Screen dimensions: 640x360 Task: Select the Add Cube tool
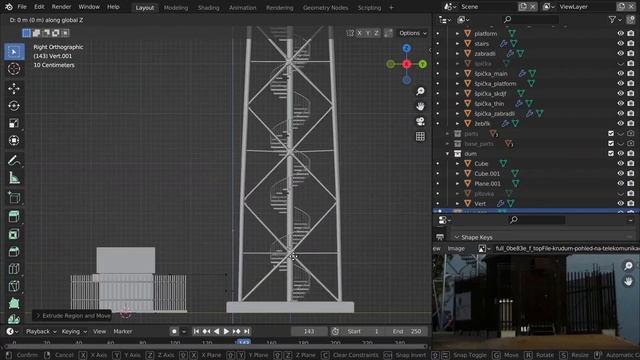pos(14,198)
